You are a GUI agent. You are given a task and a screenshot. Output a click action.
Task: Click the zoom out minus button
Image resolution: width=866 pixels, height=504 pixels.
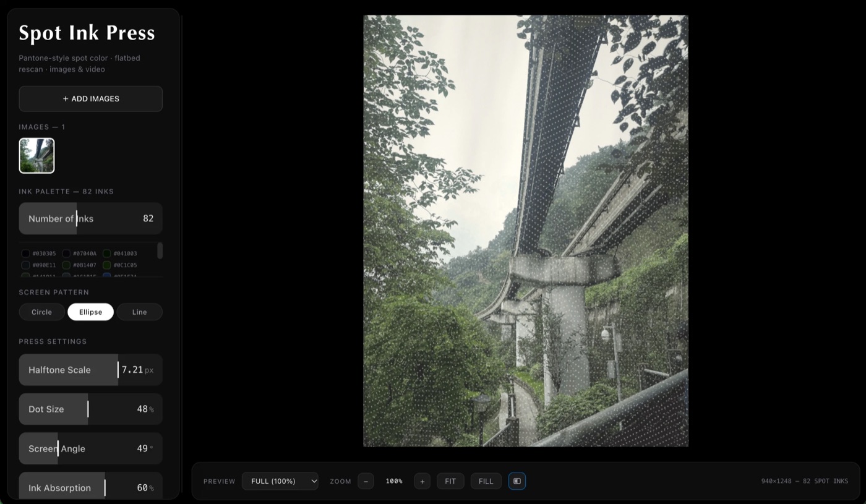[366, 481]
